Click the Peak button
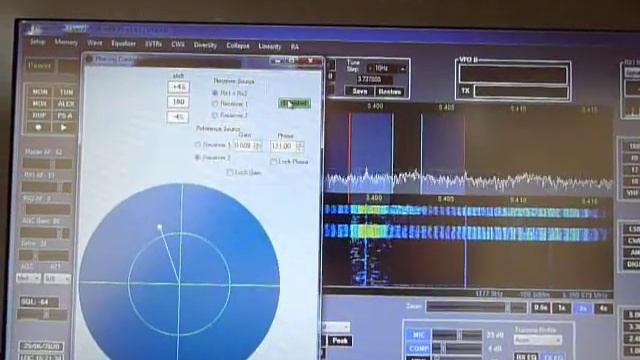Image resolution: width=640 pixels, height=360 pixels. [x=340, y=340]
